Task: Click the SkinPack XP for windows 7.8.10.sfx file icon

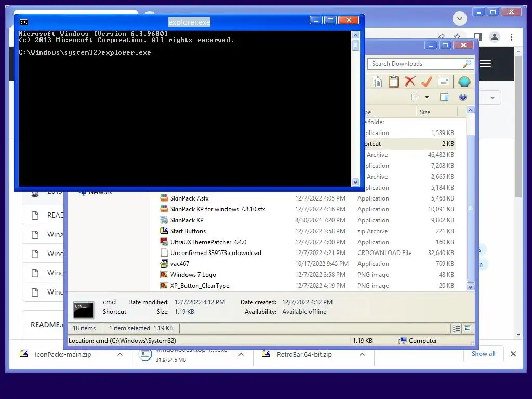Action: (x=164, y=209)
